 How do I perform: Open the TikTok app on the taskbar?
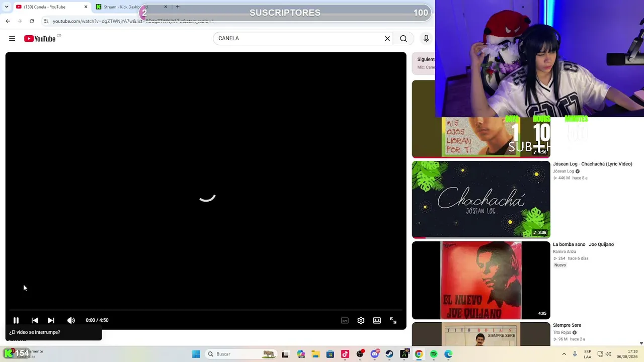click(345, 354)
